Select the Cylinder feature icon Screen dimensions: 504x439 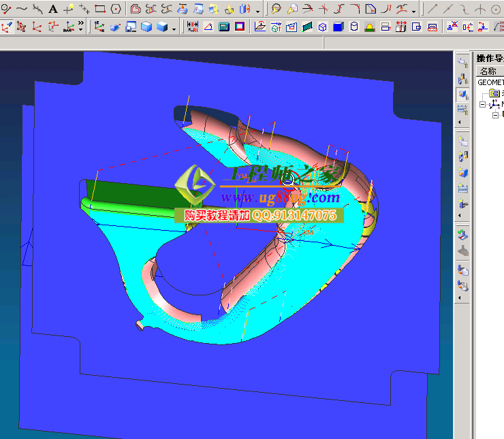point(353,27)
